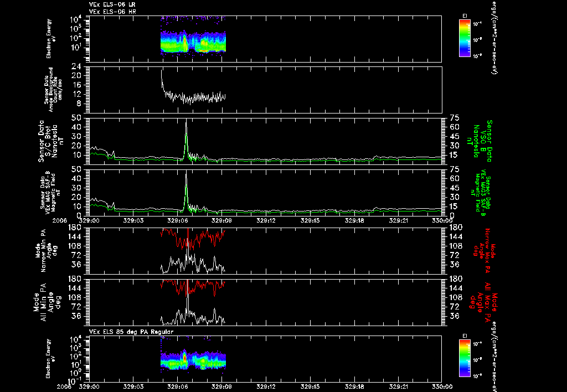Click the start of the anode background count rate trace
Image resolution: width=567 pixels, height=392 pixels.
coord(162,71)
